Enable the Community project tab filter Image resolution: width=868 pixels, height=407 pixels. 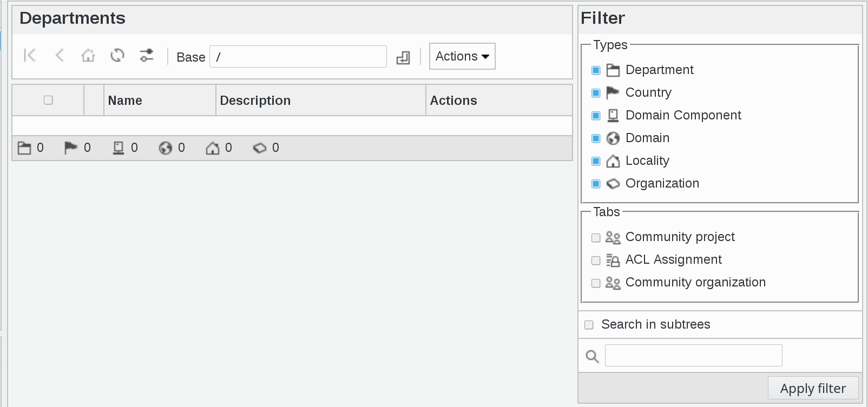pos(596,238)
